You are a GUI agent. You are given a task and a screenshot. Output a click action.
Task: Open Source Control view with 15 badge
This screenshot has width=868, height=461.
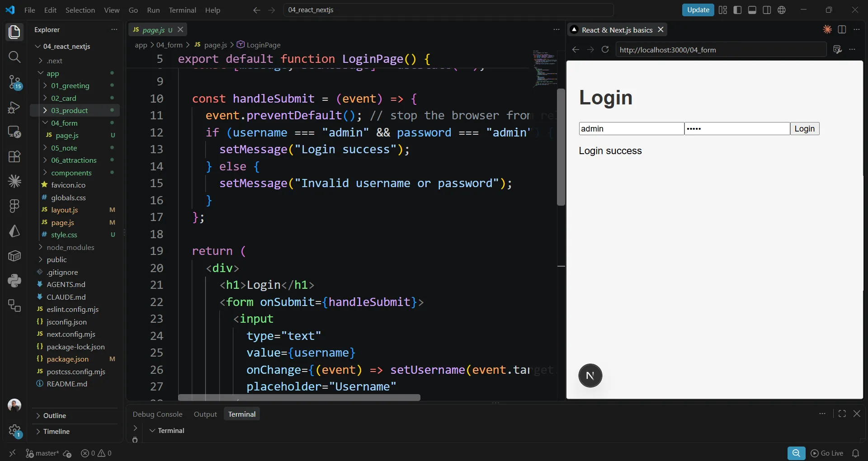[14, 82]
